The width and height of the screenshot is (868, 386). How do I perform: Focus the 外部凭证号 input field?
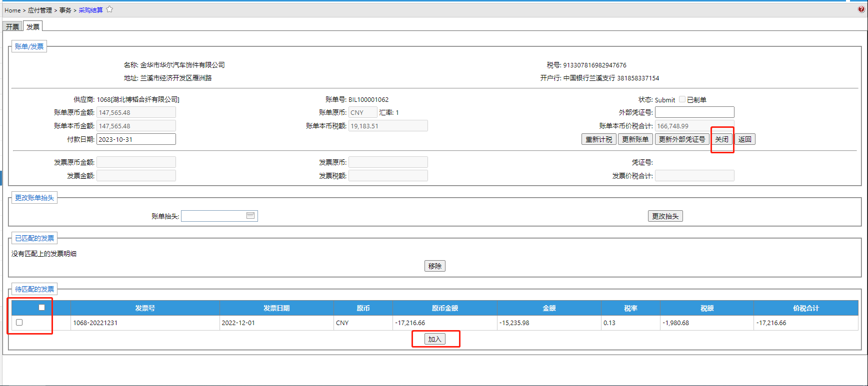[x=694, y=112]
